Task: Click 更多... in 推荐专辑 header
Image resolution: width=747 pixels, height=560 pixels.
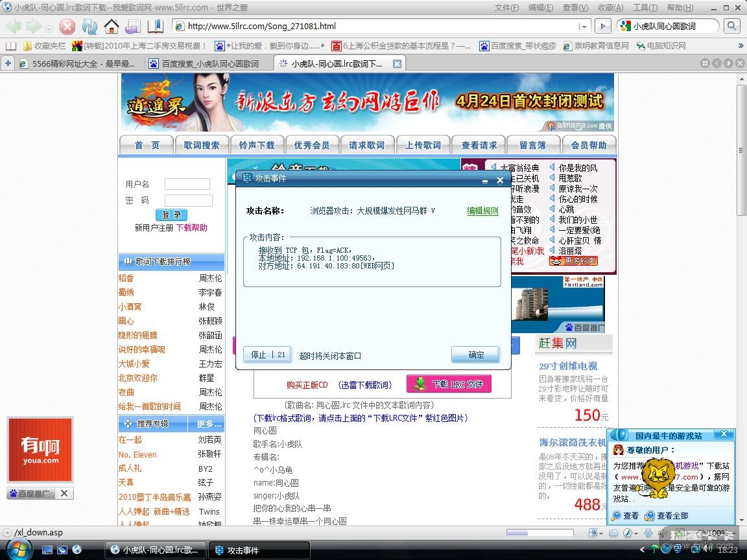Action: (x=209, y=424)
